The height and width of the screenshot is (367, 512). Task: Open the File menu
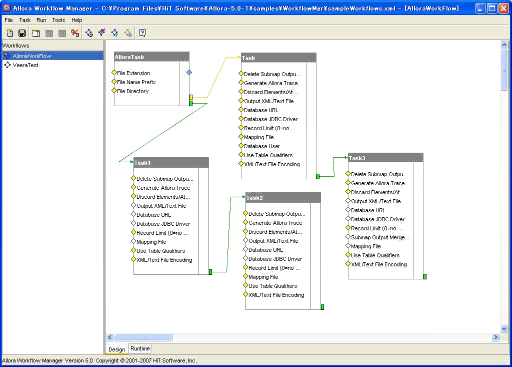coord(9,20)
